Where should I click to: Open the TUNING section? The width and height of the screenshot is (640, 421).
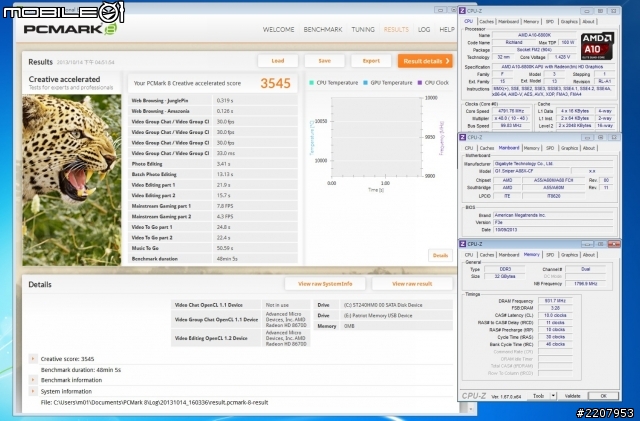(x=363, y=29)
